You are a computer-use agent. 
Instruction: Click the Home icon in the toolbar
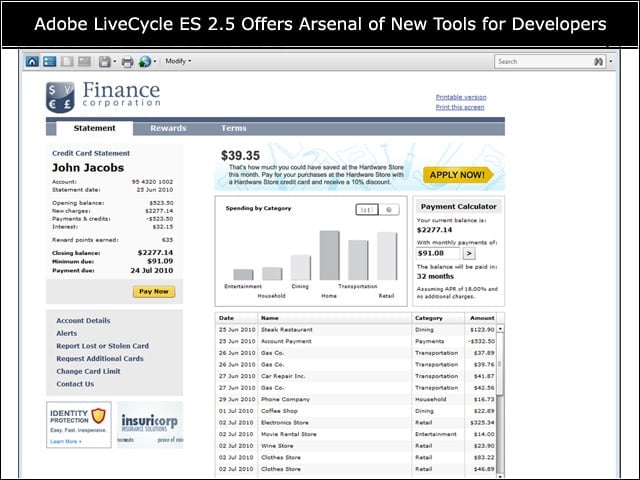click(x=32, y=61)
